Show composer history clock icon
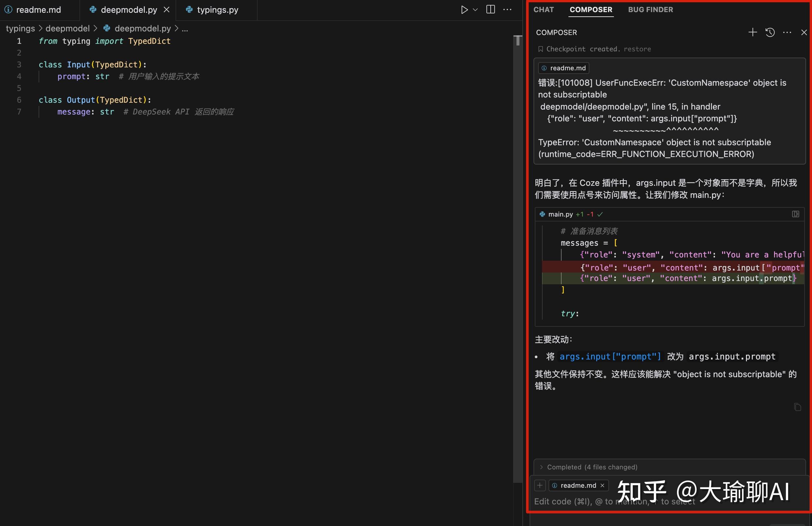The image size is (812, 526). pos(770,32)
